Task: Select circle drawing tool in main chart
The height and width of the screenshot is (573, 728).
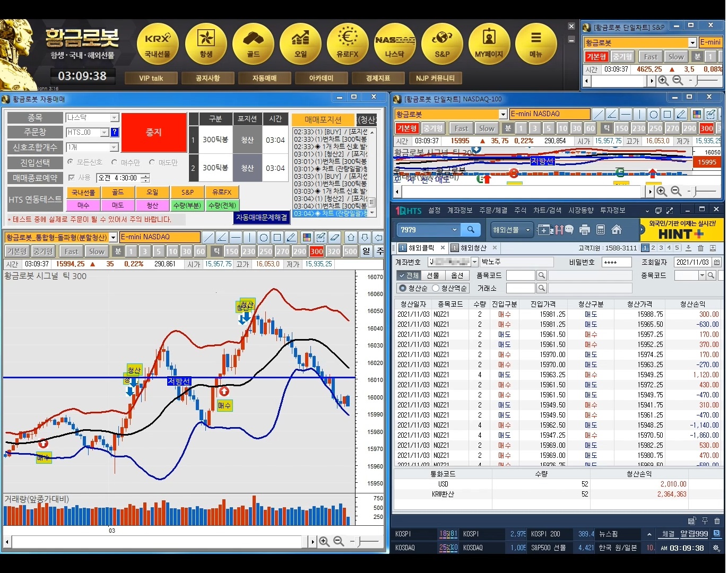Action: click(x=264, y=237)
